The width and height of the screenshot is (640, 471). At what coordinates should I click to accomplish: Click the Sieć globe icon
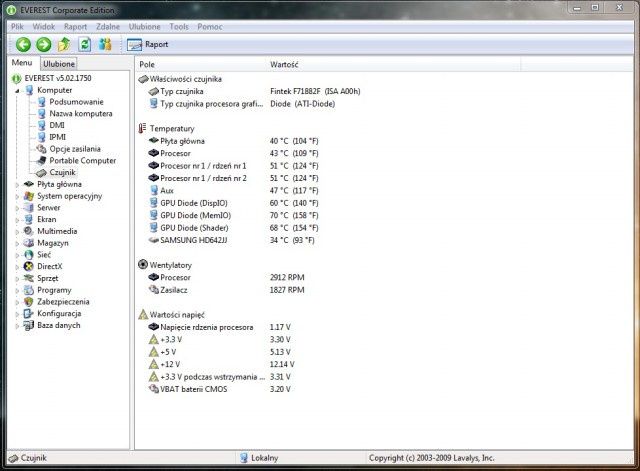[x=29, y=255]
